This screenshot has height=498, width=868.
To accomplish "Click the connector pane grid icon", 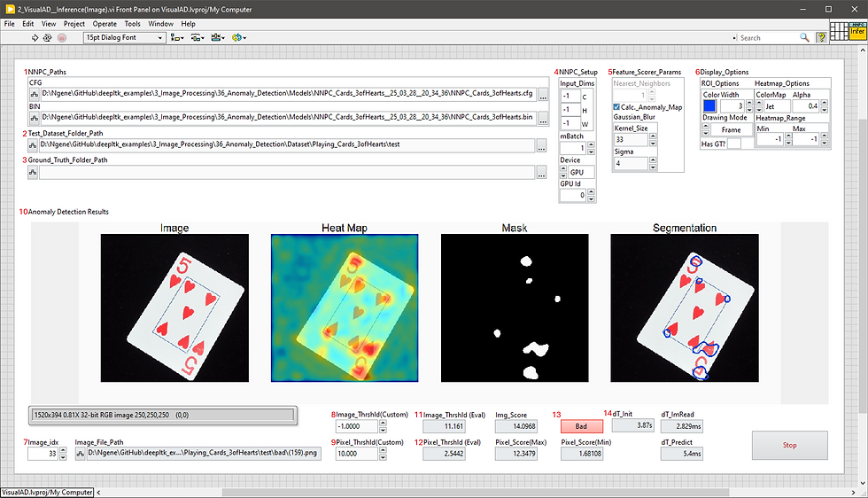I will click(x=840, y=31).
